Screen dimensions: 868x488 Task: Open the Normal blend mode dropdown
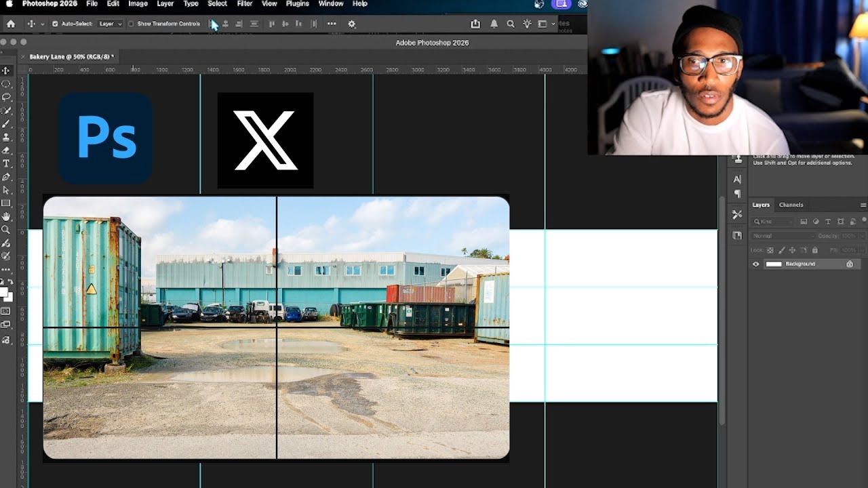click(783, 236)
